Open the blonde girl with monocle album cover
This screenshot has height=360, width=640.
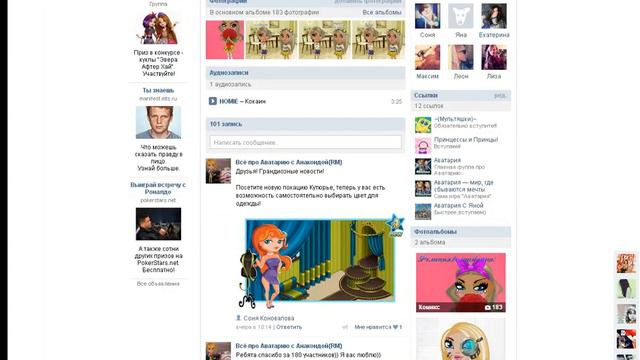click(460, 339)
